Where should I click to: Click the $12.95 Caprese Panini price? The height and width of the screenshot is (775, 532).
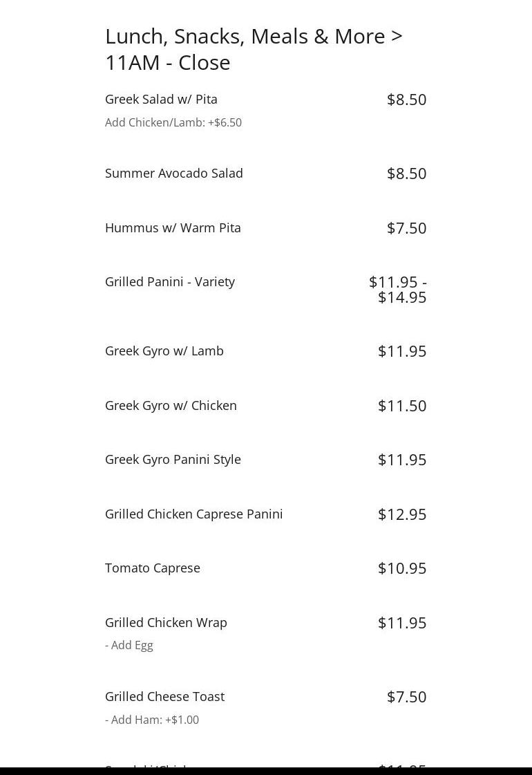coord(402,514)
